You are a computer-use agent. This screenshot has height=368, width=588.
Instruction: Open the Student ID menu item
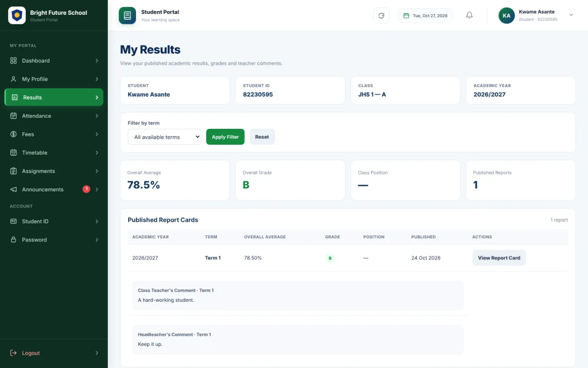(54, 221)
